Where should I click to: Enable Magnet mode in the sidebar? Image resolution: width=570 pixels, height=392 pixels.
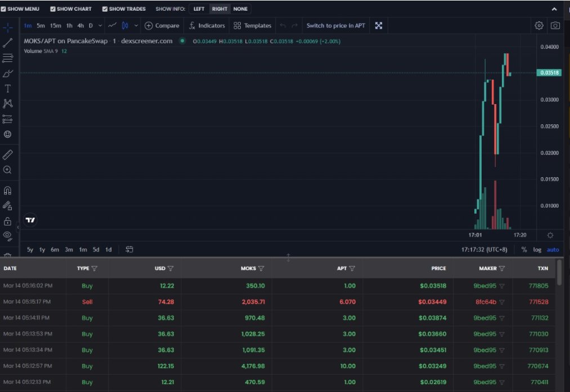pos(7,190)
